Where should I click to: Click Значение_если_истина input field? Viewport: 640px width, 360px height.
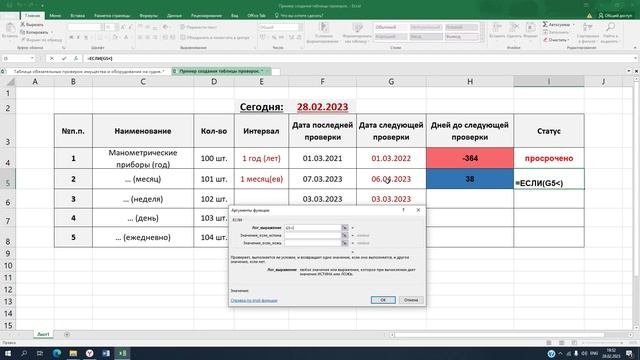pos(313,236)
